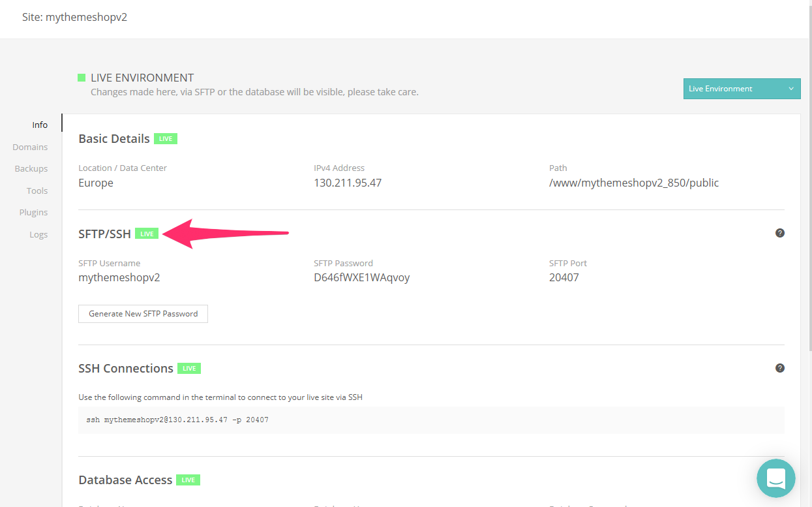The image size is (812, 507).
Task: Click the LIVE badge near SSH Connections
Action: coord(188,368)
